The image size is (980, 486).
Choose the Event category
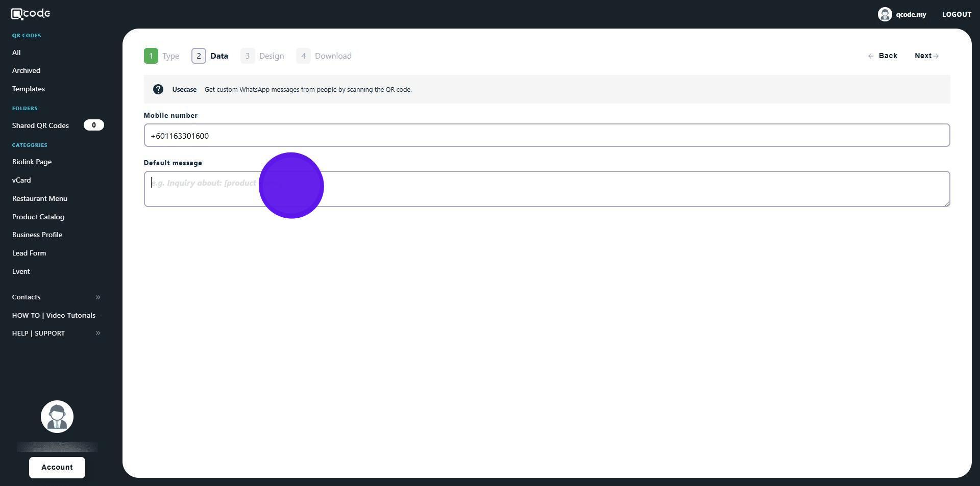pos(21,271)
